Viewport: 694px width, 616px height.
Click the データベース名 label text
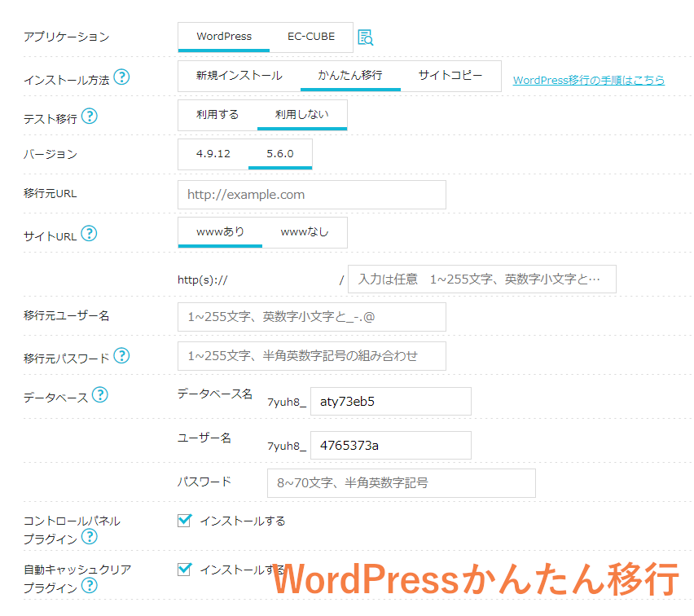coord(215,394)
